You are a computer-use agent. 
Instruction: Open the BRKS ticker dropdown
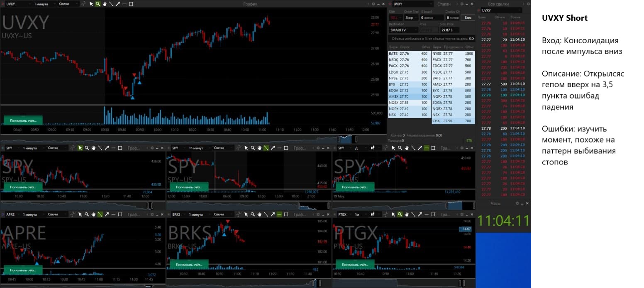(178, 214)
